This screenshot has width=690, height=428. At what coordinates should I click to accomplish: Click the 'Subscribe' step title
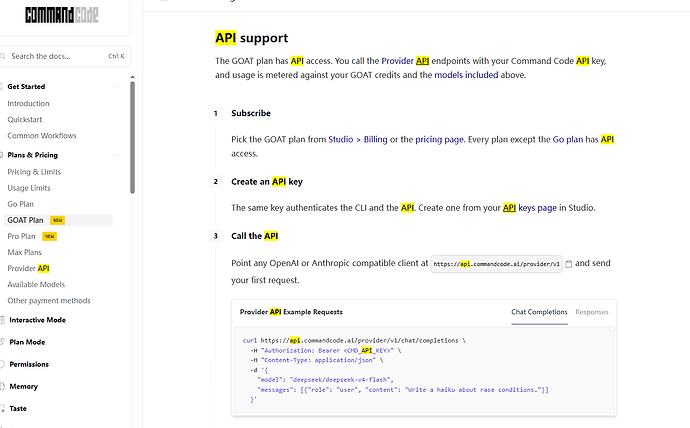pos(251,113)
